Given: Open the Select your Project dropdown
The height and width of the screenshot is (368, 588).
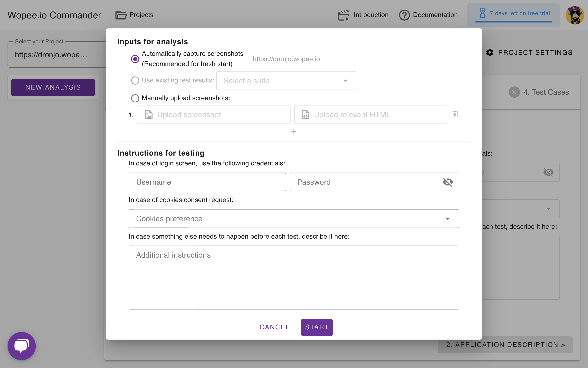Looking at the screenshot, I should 57,55.
